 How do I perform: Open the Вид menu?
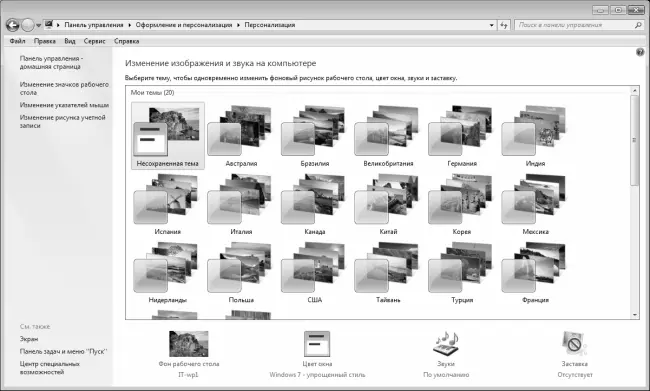click(70, 41)
